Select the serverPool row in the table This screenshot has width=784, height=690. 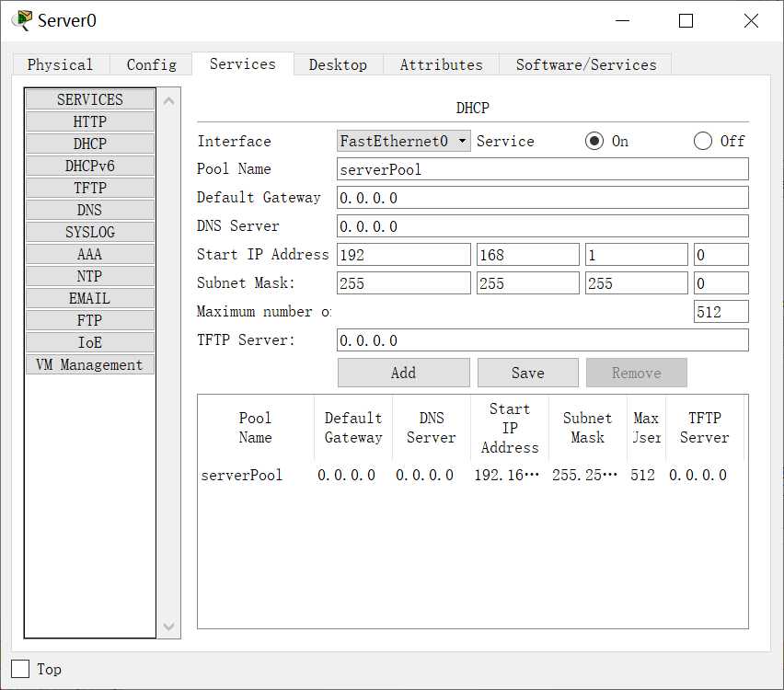pos(471,475)
